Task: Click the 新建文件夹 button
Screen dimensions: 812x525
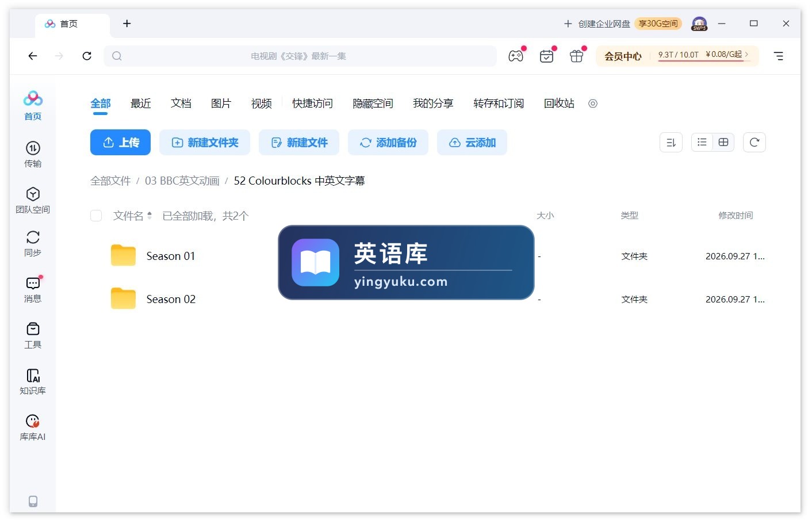Action: 205,143
